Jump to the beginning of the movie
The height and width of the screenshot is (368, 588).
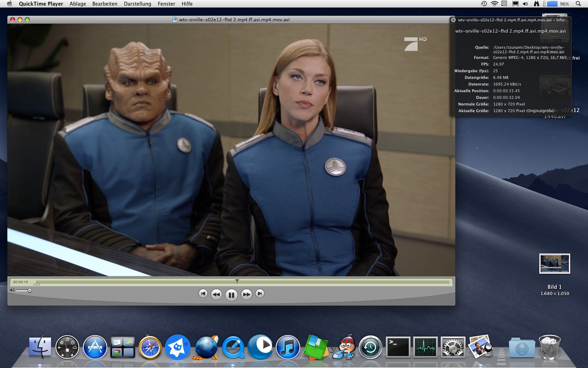(x=203, y=294)
